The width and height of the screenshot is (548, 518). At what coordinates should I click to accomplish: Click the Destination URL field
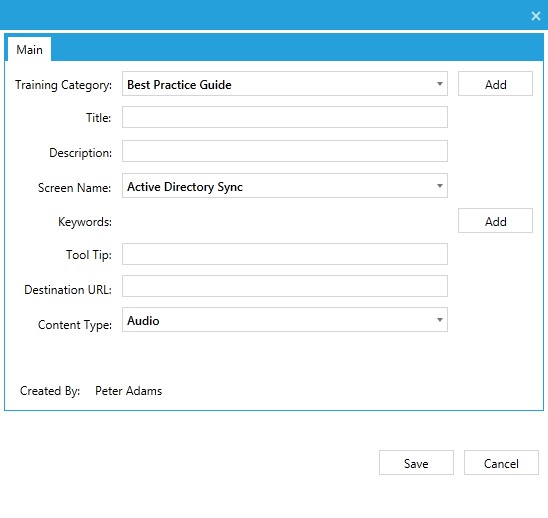click(x=284, y=286)
